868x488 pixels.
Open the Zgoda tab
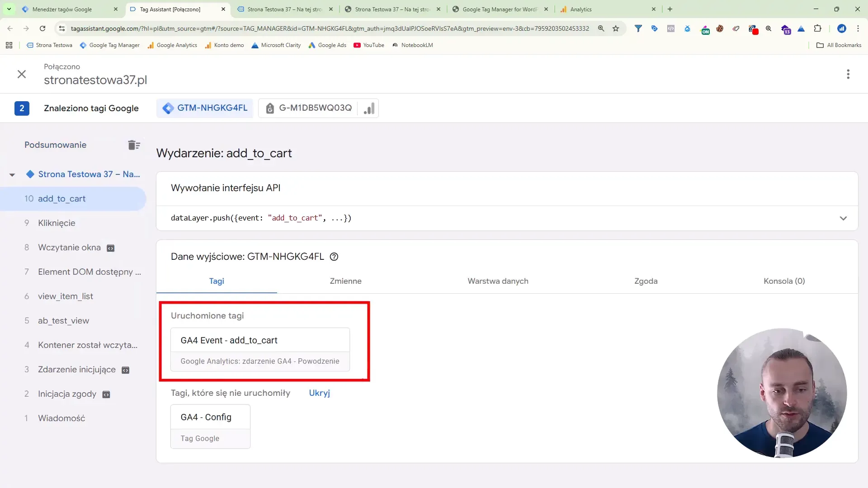pyautogui.click(x=646, y=281)
